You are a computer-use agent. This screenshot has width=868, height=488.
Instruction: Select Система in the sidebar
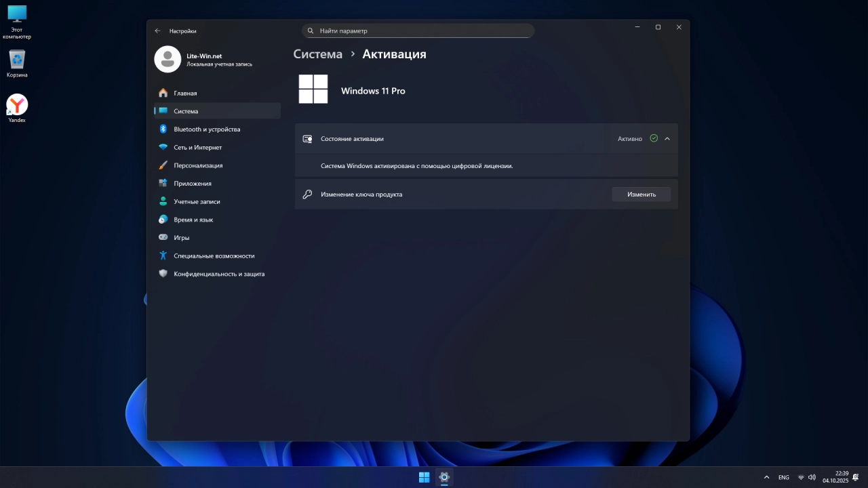[217, 111]
